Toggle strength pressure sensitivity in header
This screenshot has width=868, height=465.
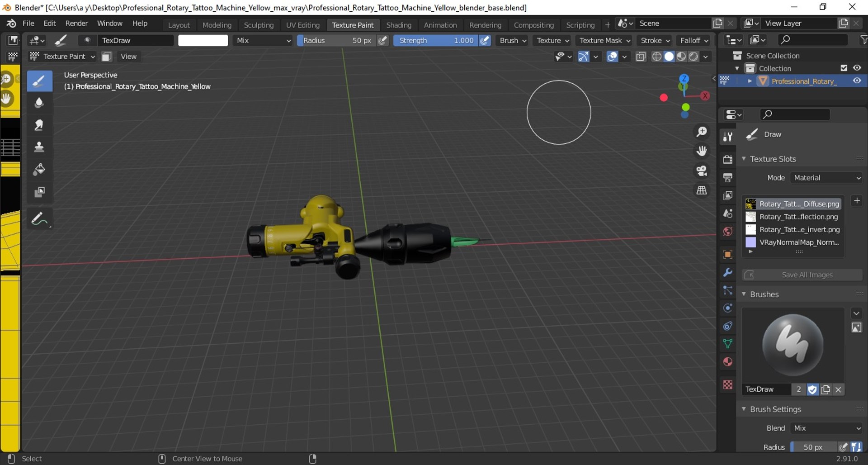click(485, 40)
